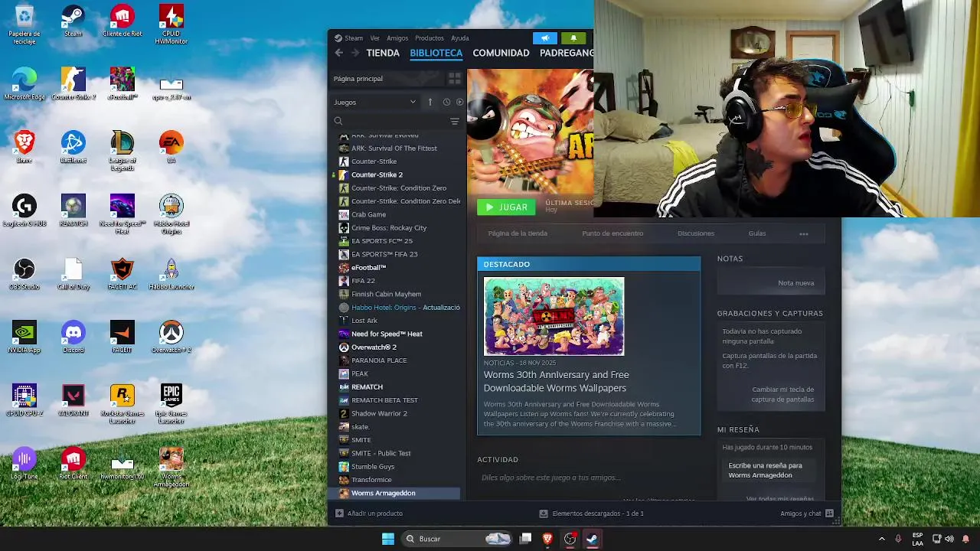Image resolution: width=980 pixels, height=551 pixels.
Task: Click the add product plus icon
Action: (x=339, y=514)
